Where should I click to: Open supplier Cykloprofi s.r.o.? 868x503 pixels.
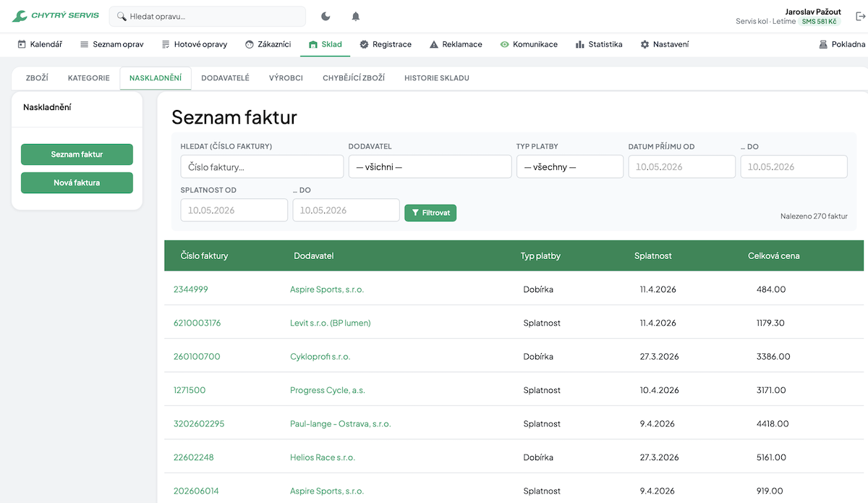[x=320, y=357]
